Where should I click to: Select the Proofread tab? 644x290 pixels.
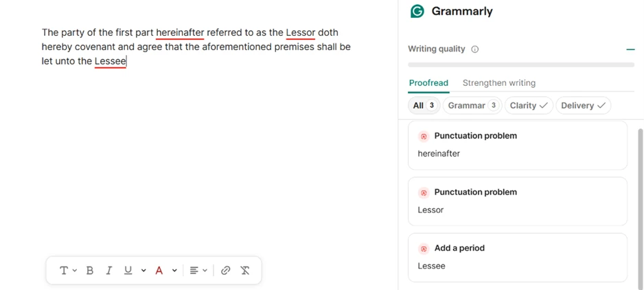click(428, 83)
